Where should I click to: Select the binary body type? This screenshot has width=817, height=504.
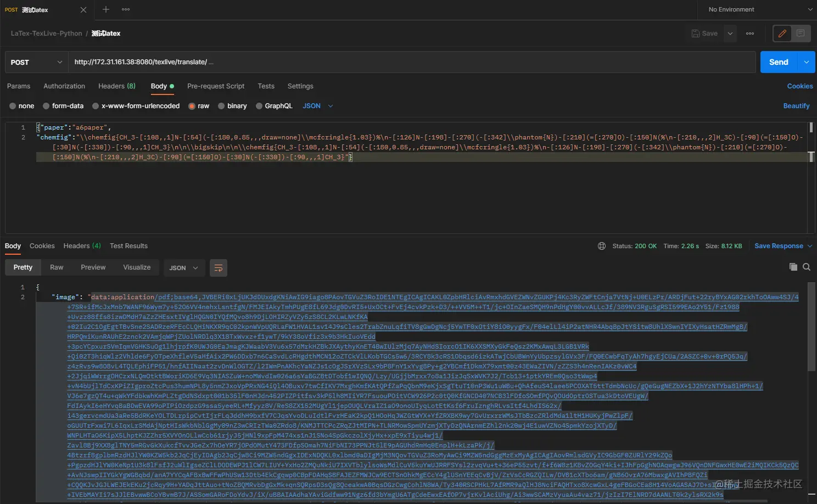[232, 106]
